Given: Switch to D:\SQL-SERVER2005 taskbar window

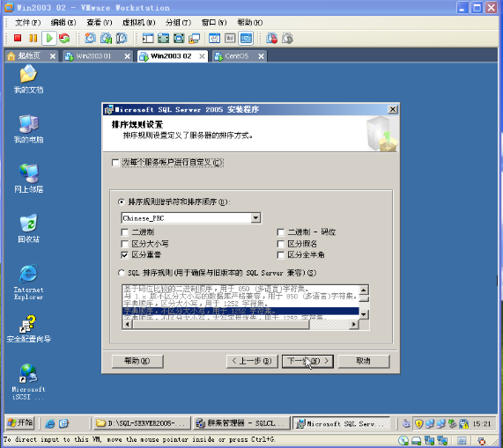Looking at the screenshot, I should tap(142, 423).
